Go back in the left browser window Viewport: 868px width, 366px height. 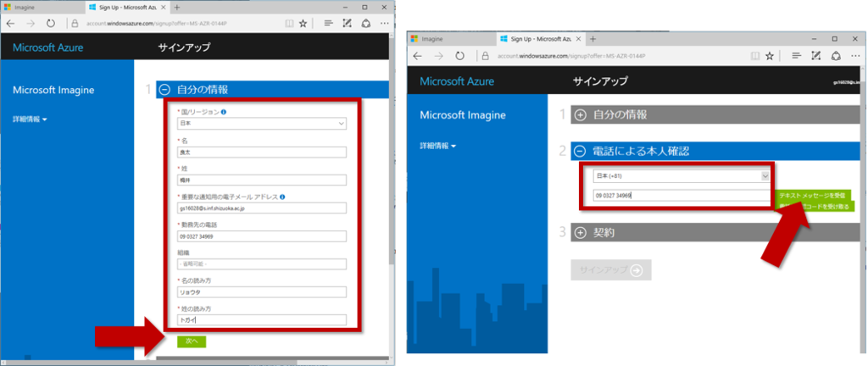coord(10,24)
